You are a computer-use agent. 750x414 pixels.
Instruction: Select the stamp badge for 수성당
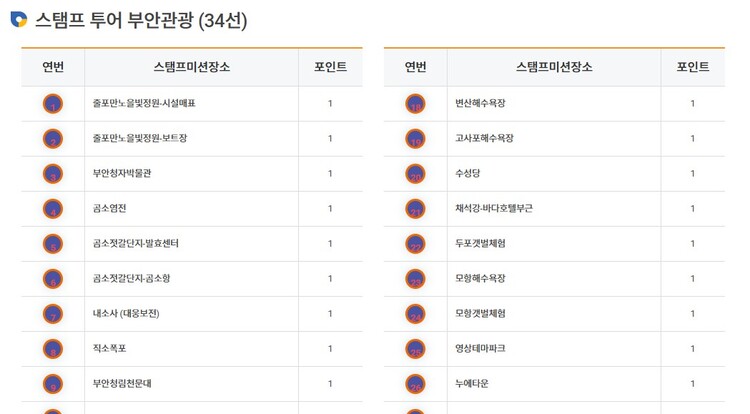[x=415, y=173]
